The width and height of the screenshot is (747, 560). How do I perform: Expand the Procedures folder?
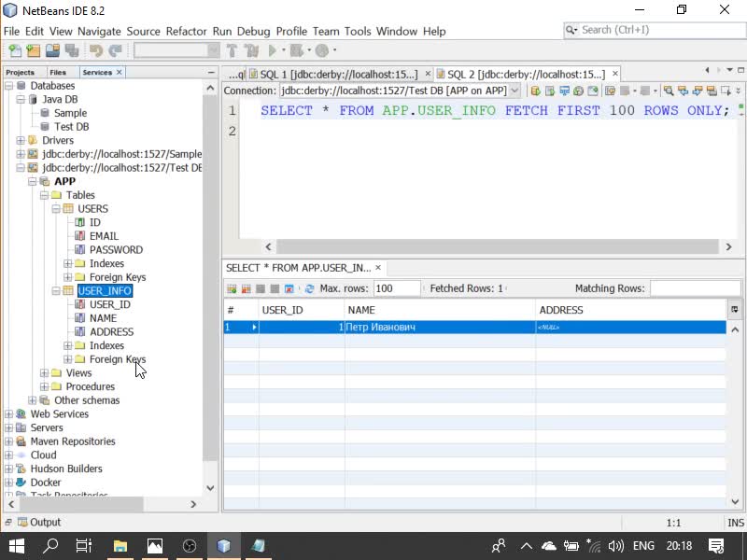[x=44, y=386]
